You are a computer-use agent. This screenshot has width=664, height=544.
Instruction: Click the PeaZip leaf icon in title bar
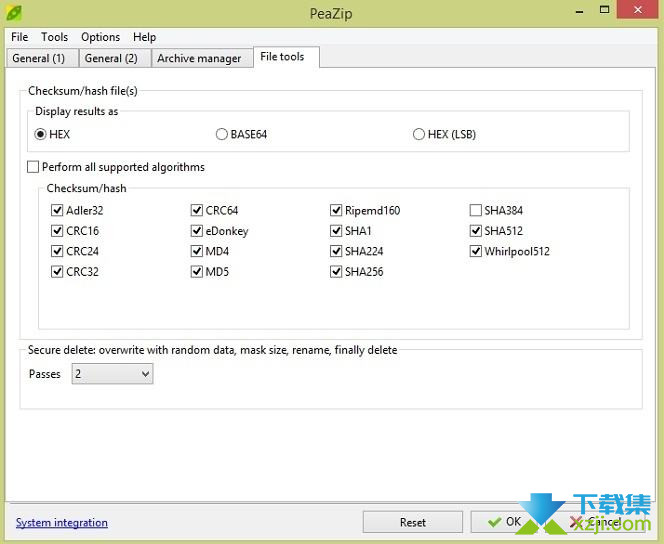[x=14, y=13]
